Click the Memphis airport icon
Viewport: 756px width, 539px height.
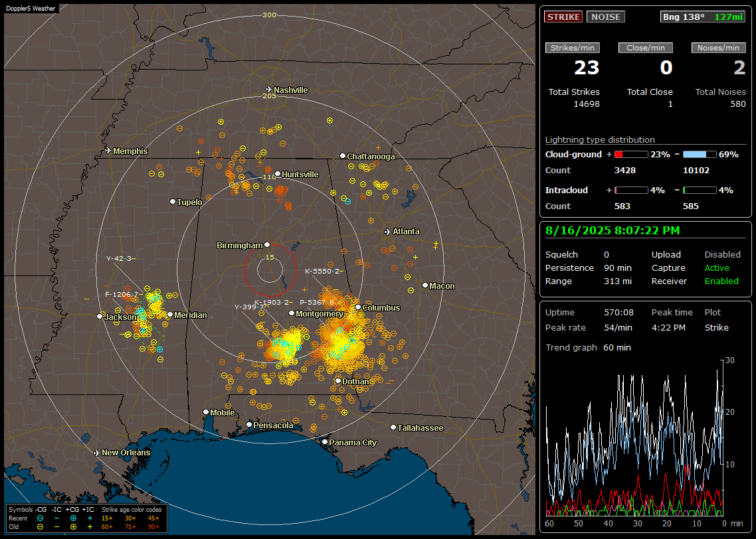(x=108, y=151)
